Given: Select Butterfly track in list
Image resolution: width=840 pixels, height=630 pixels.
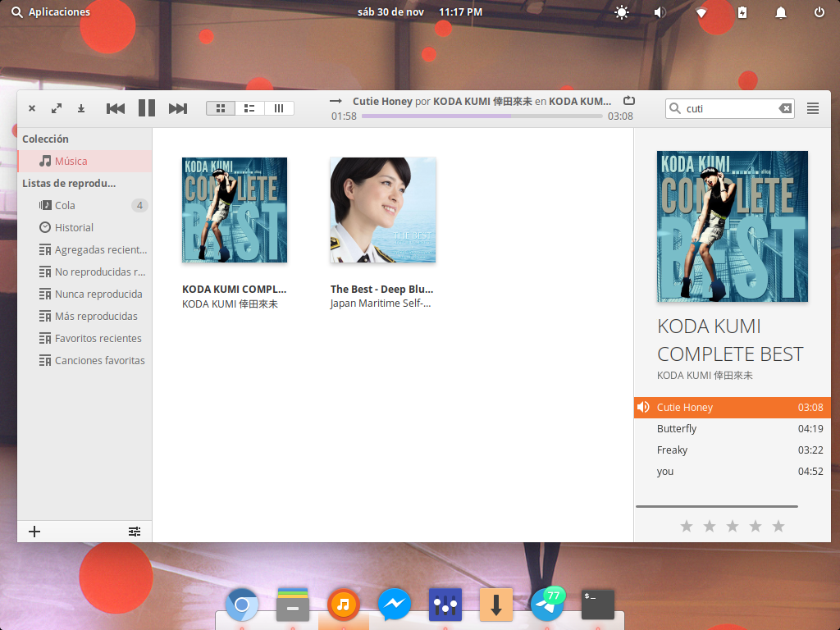Looking at the screenshot, I should click(x=733, y=428).
